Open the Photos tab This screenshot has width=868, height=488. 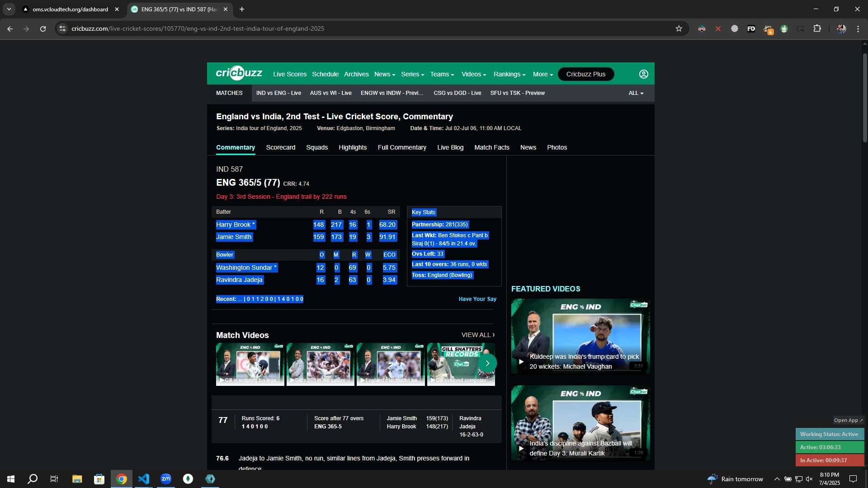point(557,147)
